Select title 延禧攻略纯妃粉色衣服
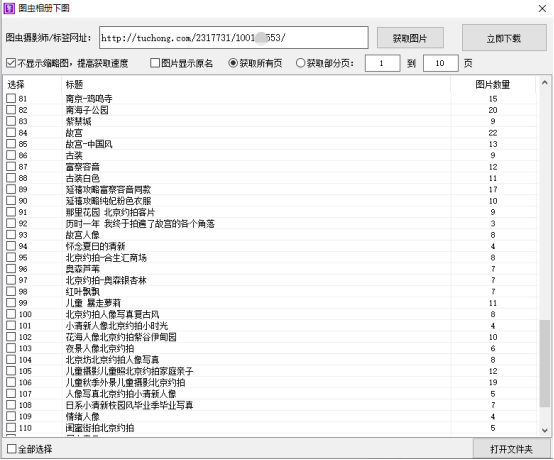Image resolution: width=554 pixels, height=460 pixels. (108, 201)
